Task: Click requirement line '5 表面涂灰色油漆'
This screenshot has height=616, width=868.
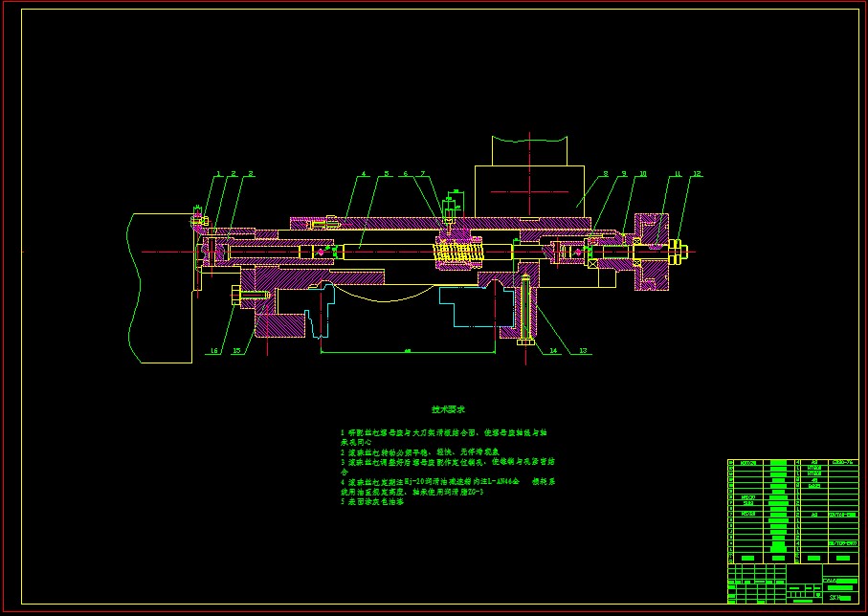Action: click(x=372, y=502)
